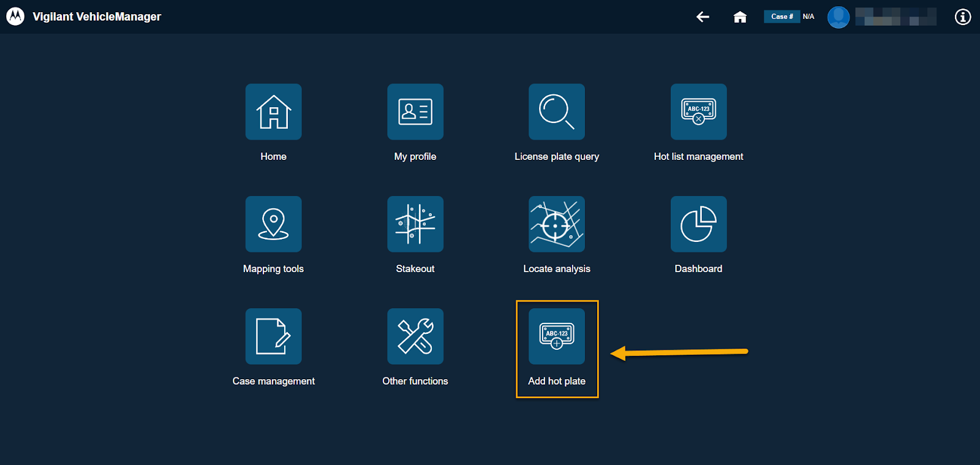Click the Motorola logo icon
The width and height of the screenshot is (980, 465).
15,17
